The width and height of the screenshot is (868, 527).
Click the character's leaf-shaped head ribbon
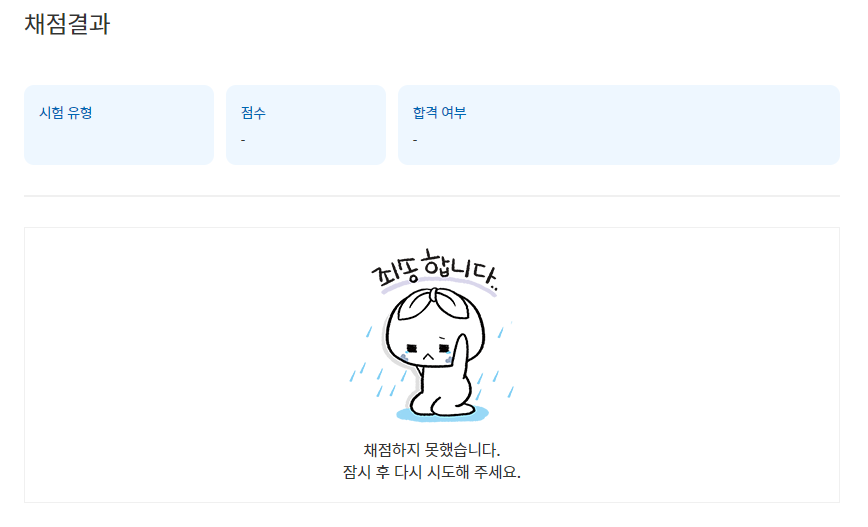tap(435, 303)
